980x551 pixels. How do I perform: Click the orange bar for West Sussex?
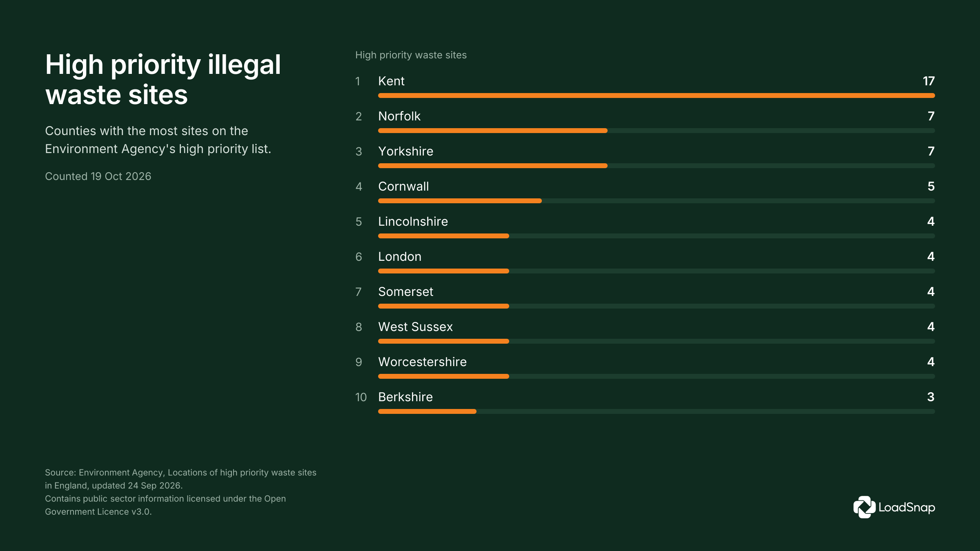pyautogui.click(x=443, y=341)
